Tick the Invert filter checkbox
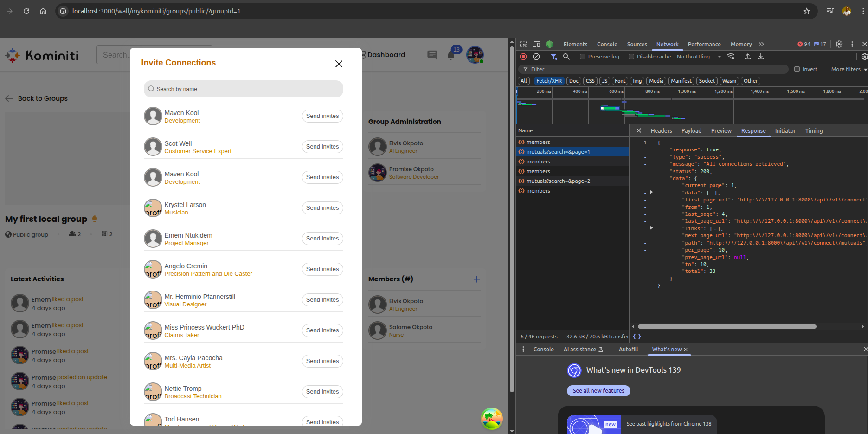 (797, 69)
